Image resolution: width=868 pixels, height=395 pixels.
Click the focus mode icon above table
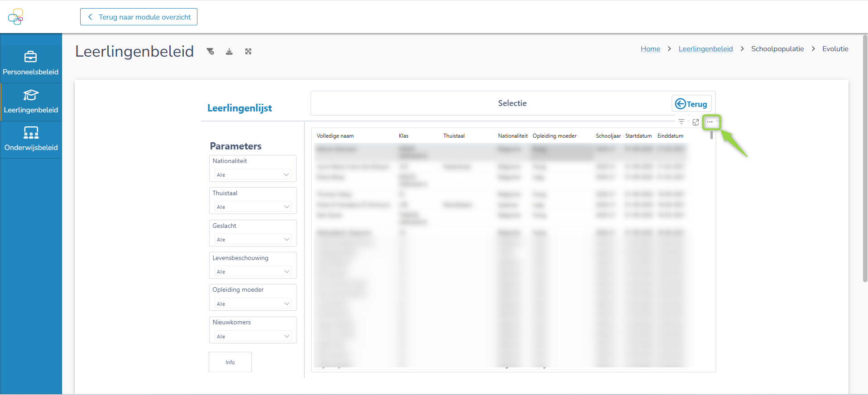[695, 122]
